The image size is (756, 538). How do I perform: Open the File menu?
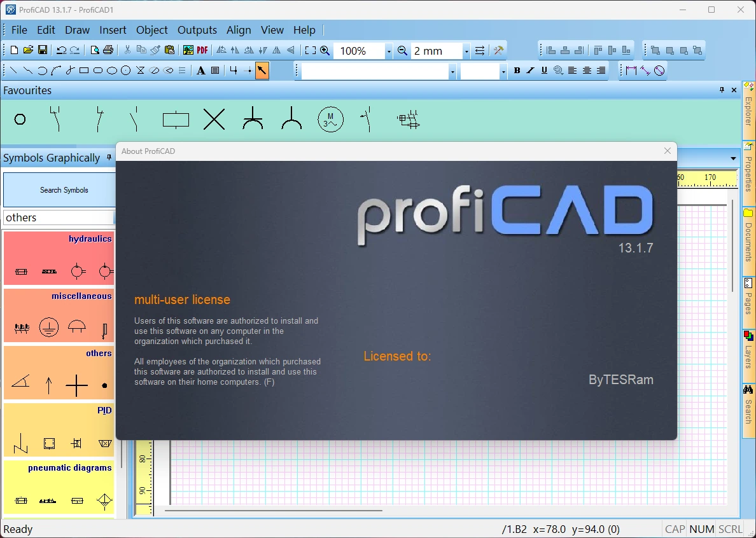[19, 30]
